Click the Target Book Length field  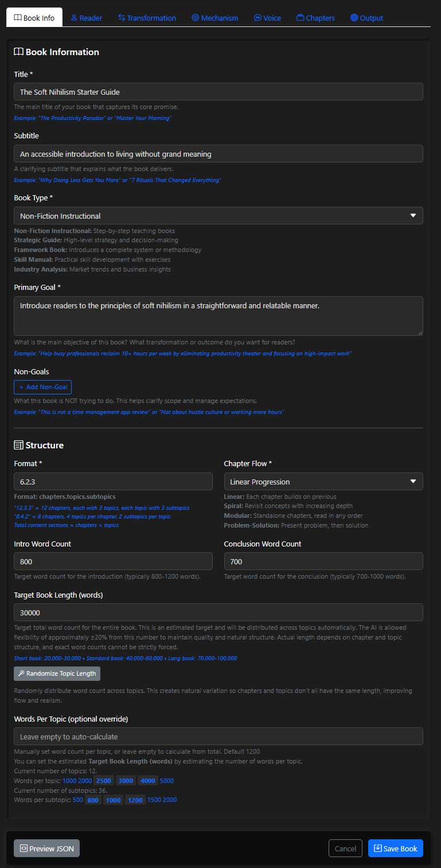click(218, 613)
